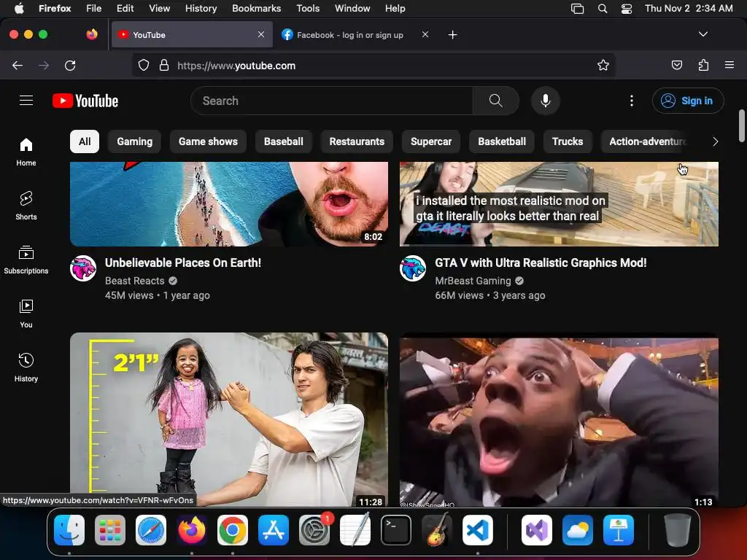Image resolution: width=747 pixels, height=560 pixels.
Task: Play the 2'1" height thumbnail video
Action: pos(229,419)
